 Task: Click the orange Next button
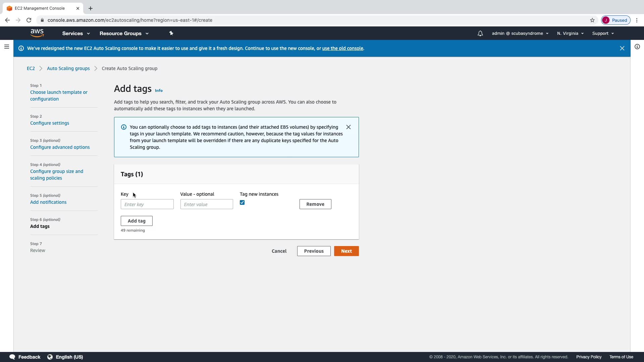coord(346,251)
